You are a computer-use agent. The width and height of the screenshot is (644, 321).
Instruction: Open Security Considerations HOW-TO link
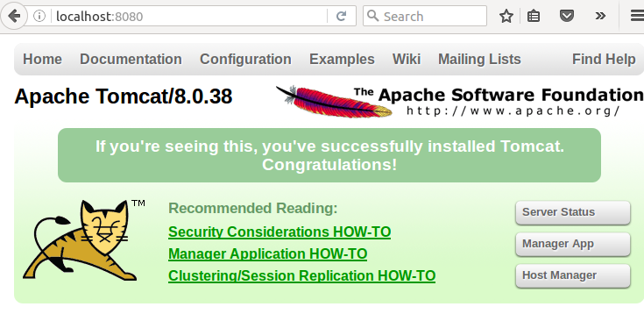pyautogui.click(x=280, y=232)
